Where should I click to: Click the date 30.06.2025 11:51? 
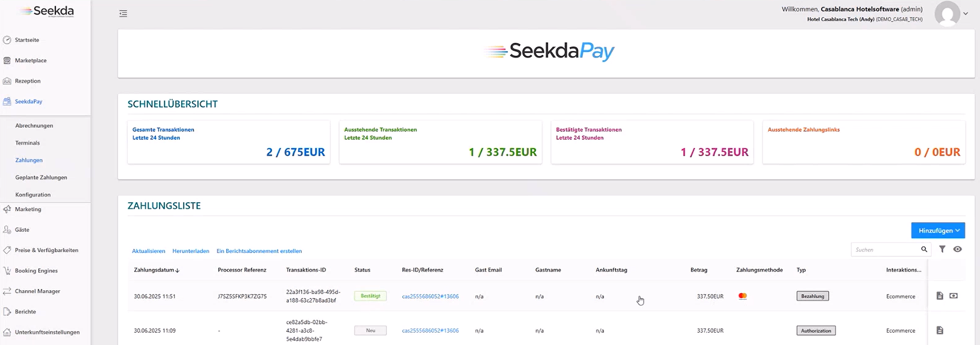155,296
